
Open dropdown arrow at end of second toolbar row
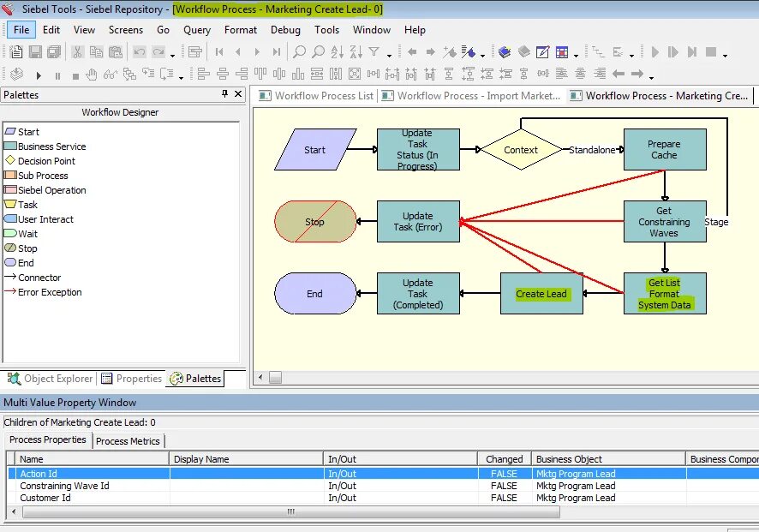point(652,78)
